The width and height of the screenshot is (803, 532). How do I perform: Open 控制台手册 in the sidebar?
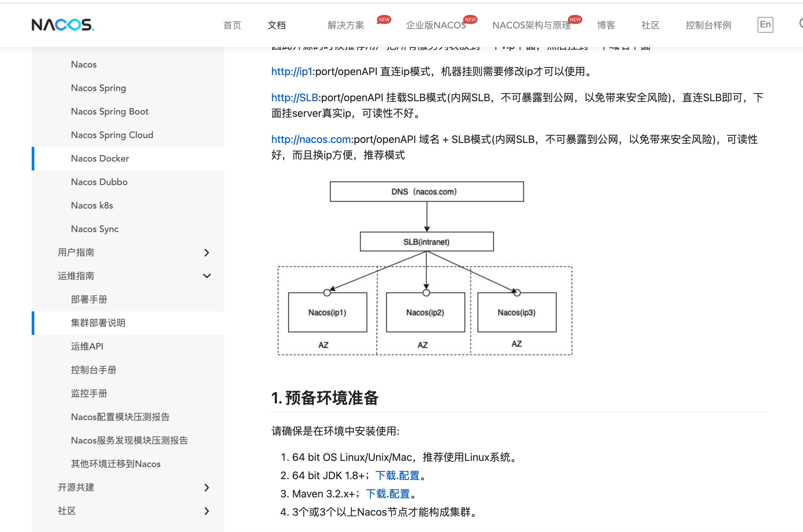93,370
